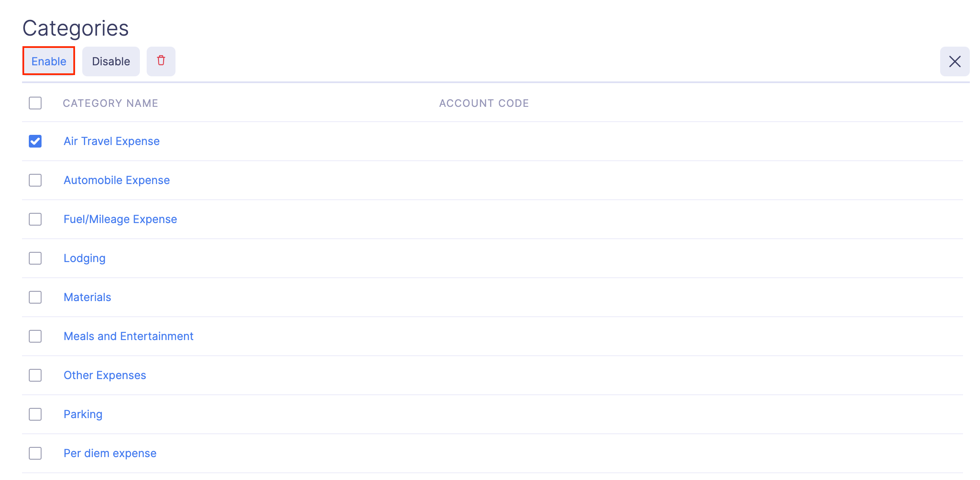The height and width of the screenshot is (480, 980).
Task: Open the Automobile Expense category
Action: tap(117, 180)
